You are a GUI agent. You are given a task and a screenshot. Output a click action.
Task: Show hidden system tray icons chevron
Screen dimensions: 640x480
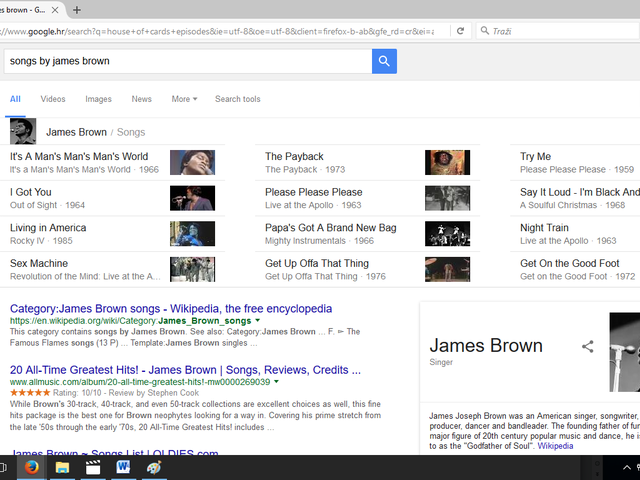(627, 468)
